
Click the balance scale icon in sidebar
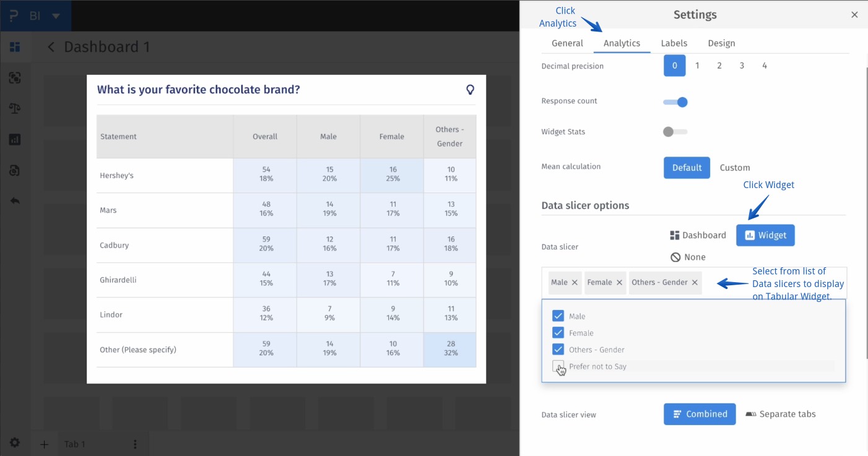15,109
